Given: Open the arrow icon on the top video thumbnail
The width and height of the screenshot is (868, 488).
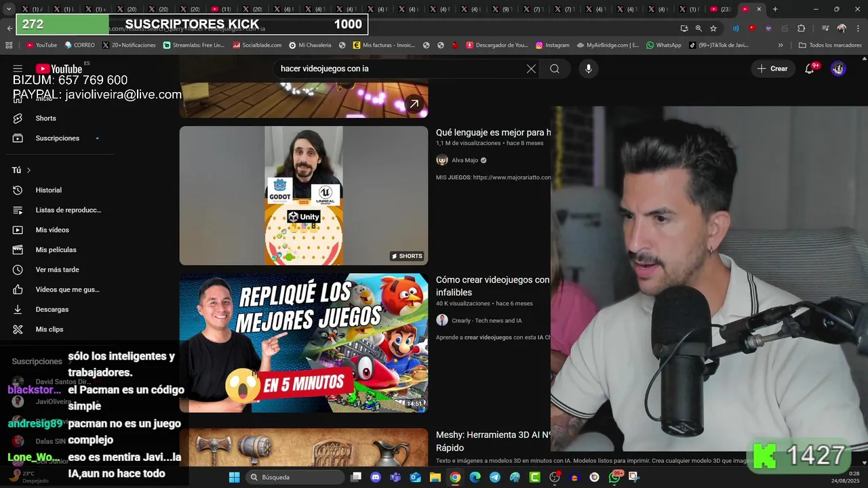Looking at the screenshot, I should (x=414, y=104).
